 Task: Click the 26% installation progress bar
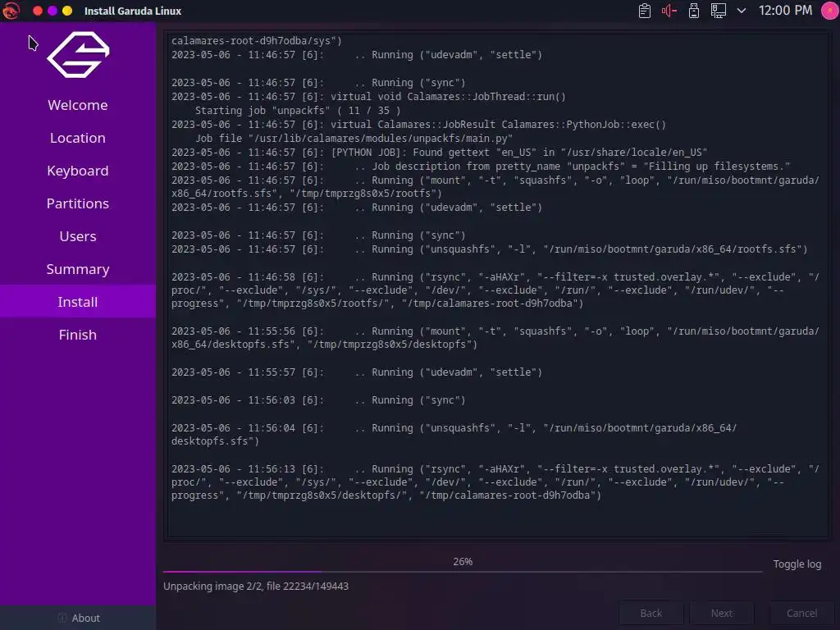click(x=463, y=571)
